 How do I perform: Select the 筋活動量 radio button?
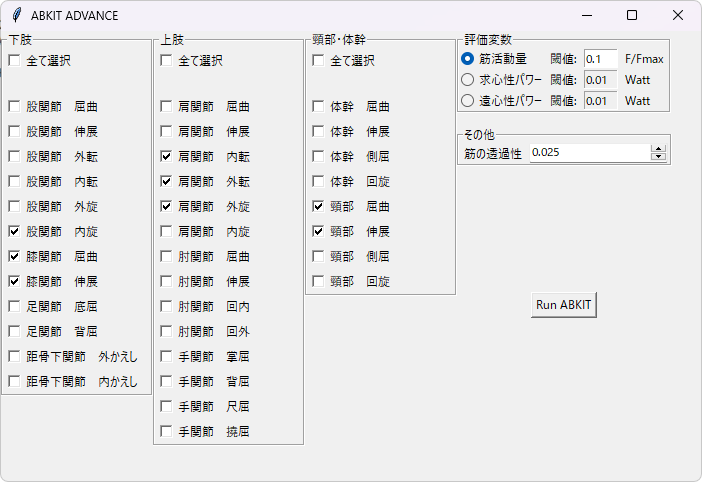[x=467, y=59]
